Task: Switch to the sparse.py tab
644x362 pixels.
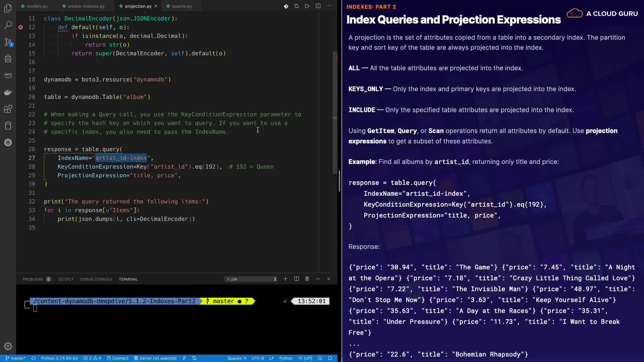Action: tap(182, 6)
